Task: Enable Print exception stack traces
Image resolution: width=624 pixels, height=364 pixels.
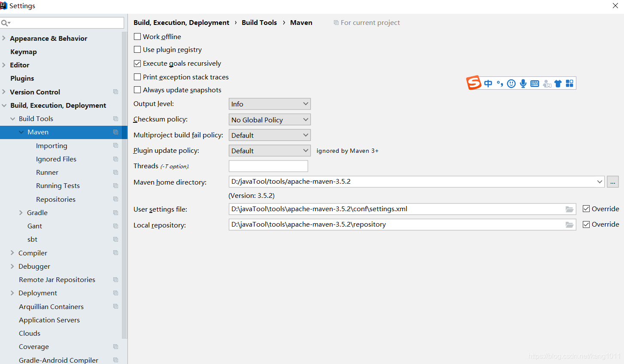Action: click(137, 77)
